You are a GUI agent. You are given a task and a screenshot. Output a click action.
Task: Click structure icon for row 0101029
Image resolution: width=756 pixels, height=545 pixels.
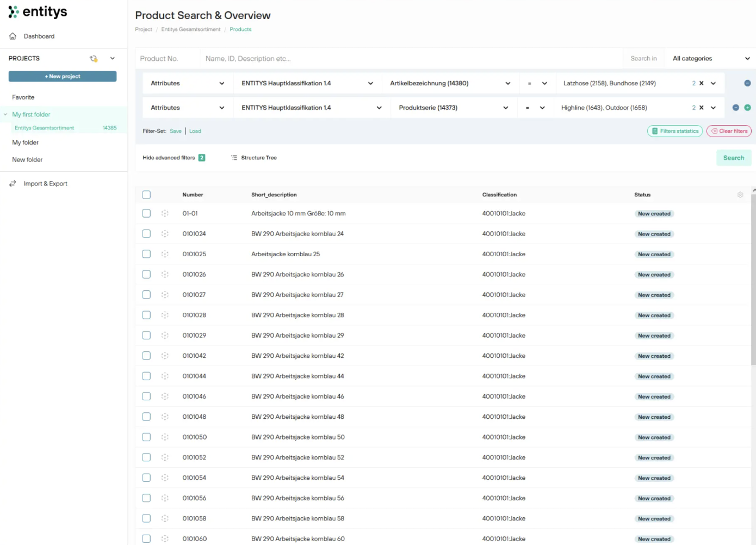click(x=165, y=336)
